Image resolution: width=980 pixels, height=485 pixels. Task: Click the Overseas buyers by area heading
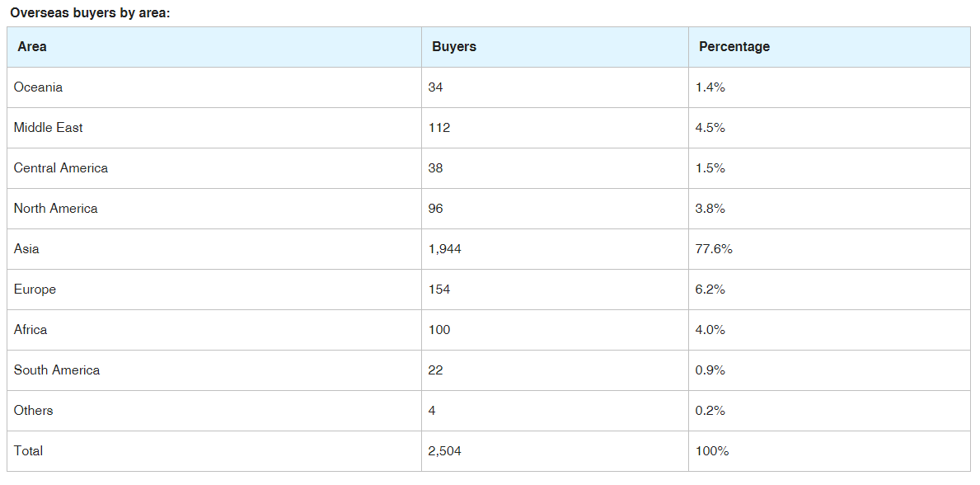click(x=90, y=13)
